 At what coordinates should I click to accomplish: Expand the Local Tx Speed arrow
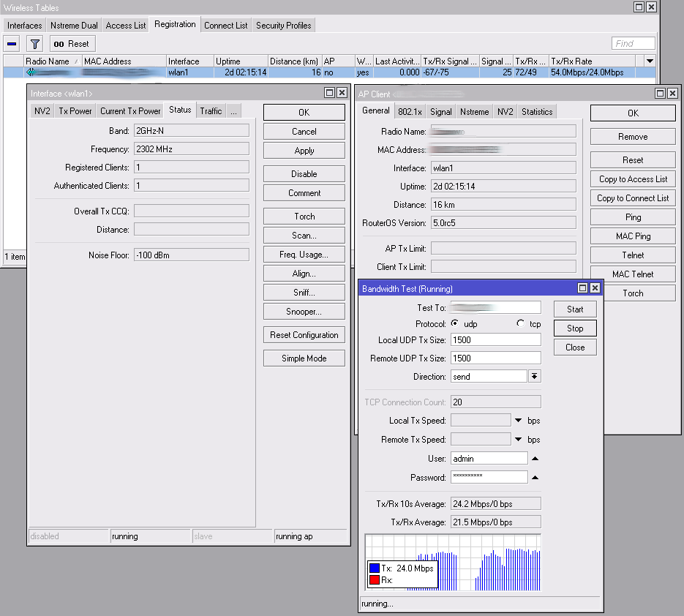[x=518, y=421]
